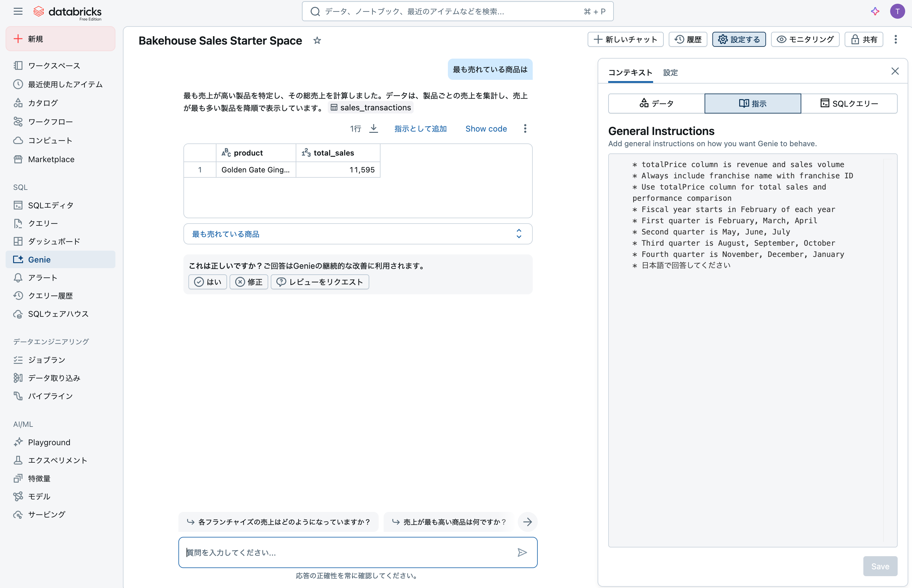Screen dimensions: 912x588
Task: Open 最近使用したアイテム in sidebar
Action: (x=60, y=84)
